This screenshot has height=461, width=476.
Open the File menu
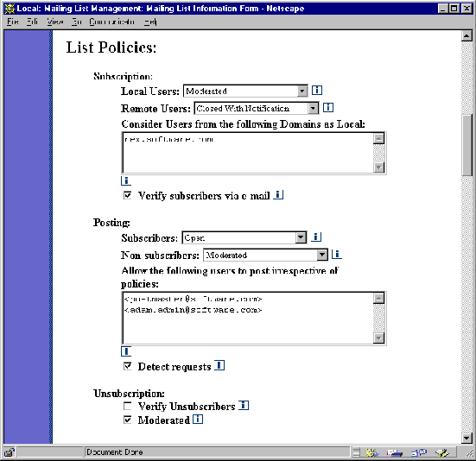13,22
